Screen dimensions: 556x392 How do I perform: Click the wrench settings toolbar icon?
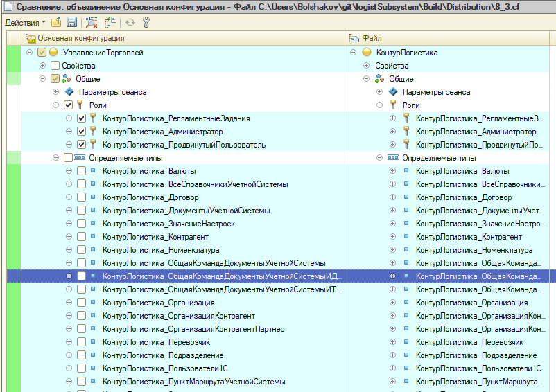tap(146, 22)
